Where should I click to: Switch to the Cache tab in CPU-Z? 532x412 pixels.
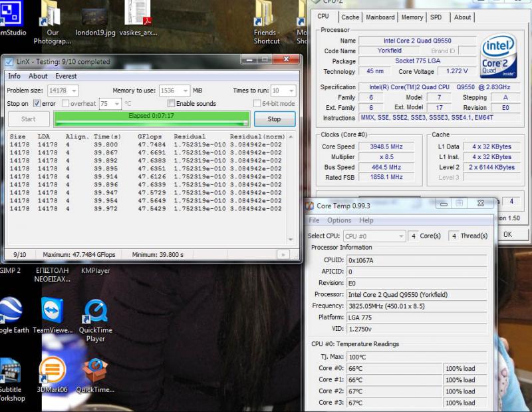(x=350, y=17)
